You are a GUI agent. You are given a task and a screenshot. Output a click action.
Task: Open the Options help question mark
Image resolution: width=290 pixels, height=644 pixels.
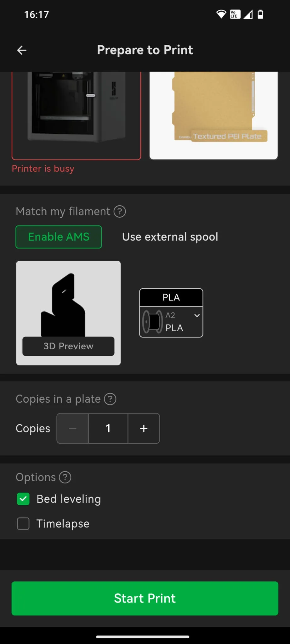tap(65, 477)
